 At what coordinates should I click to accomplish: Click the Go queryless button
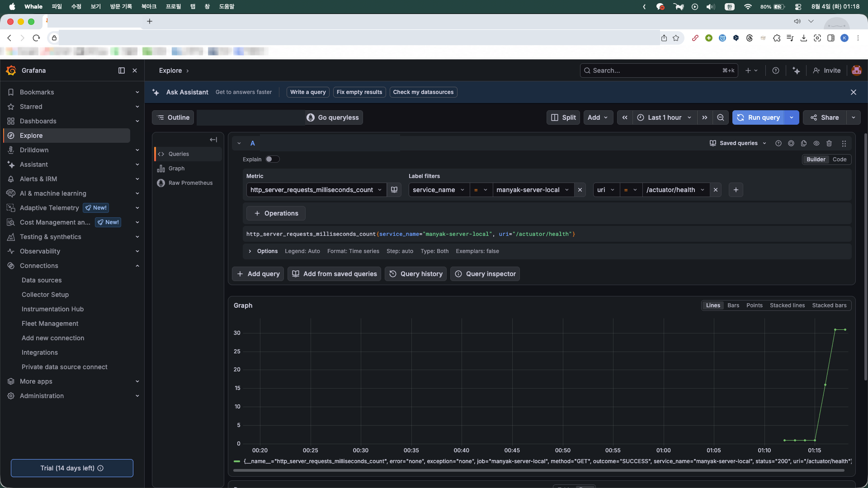tap(333, 117)
